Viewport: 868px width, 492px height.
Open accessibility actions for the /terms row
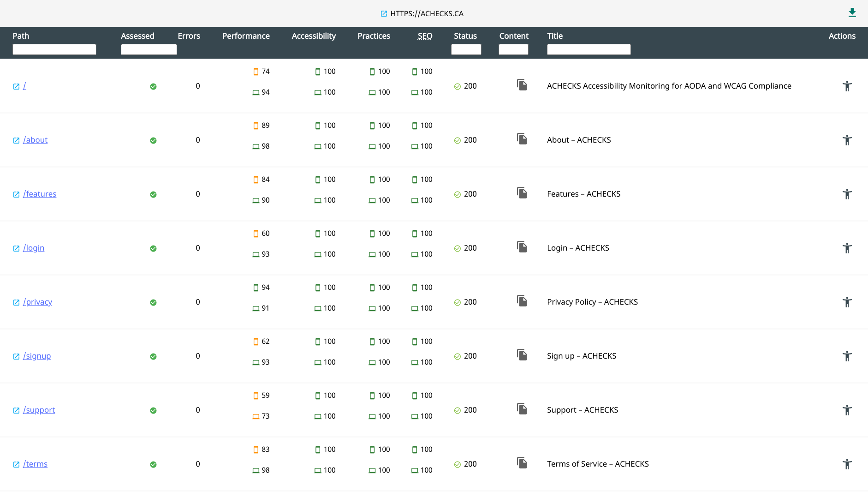coord(847,464)
